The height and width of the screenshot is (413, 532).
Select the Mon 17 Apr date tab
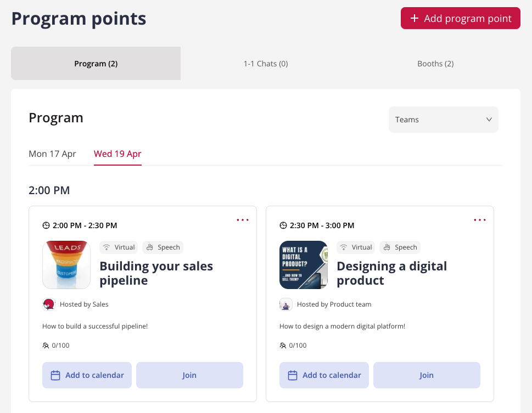pyautogui.click(x=52, y=154)
